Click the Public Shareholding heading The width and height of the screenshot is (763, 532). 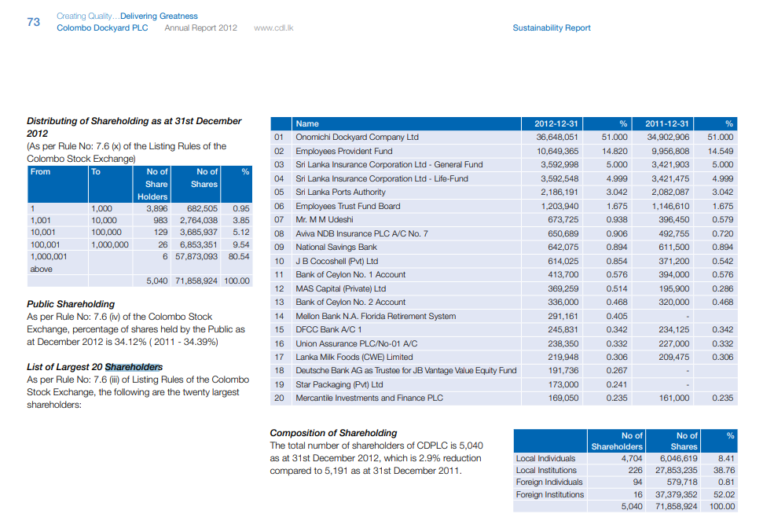71,304
